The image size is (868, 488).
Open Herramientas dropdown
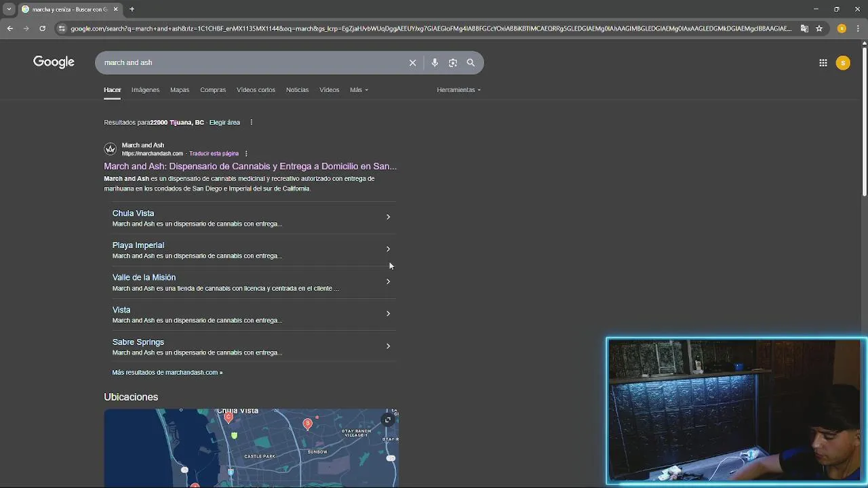pyautogui.click(x=459, y=89)
